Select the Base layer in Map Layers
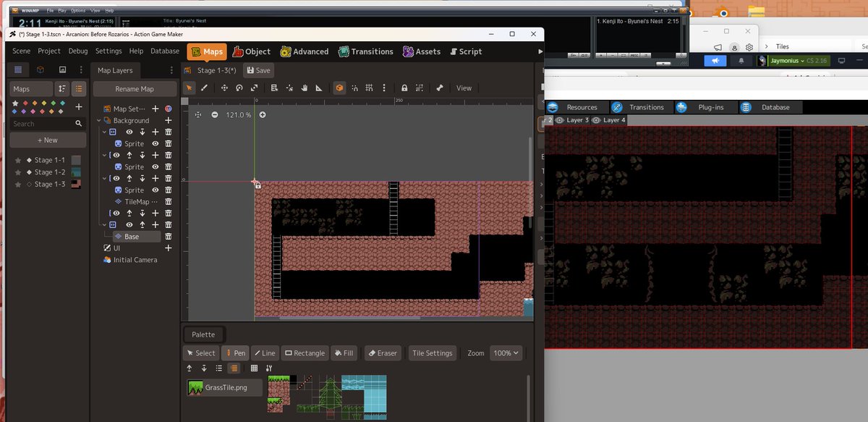This screenshot has width=868, height=422. (x=136, y=237)
